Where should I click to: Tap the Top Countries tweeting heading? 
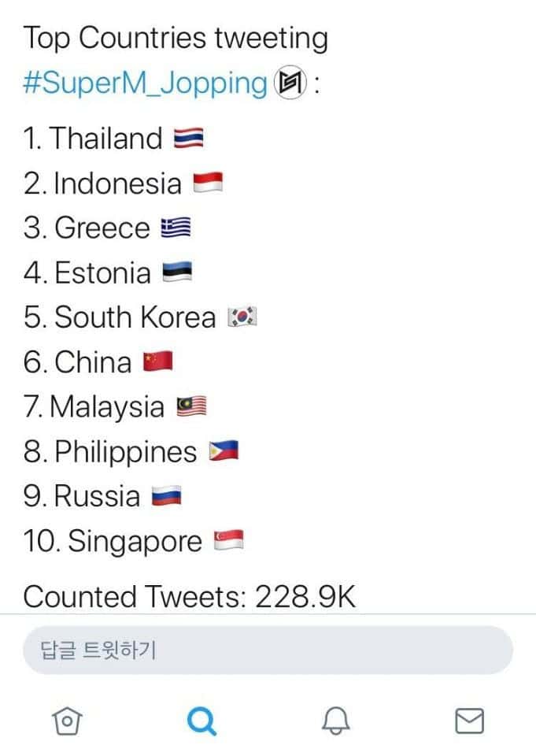[175, 38]
